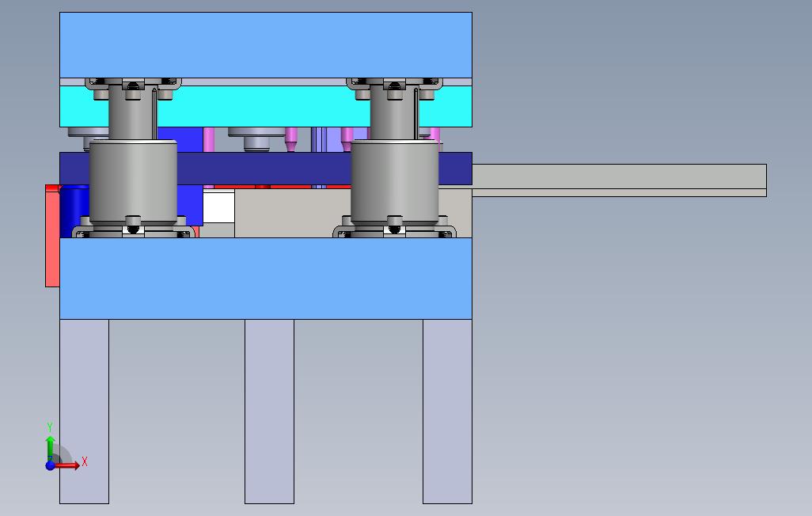Select the left large gray guide cylinder

(133, 181)
